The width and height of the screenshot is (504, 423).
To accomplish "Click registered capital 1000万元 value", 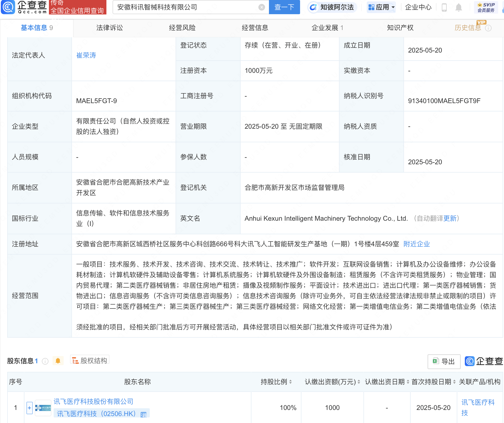I will tap(258, 71).
